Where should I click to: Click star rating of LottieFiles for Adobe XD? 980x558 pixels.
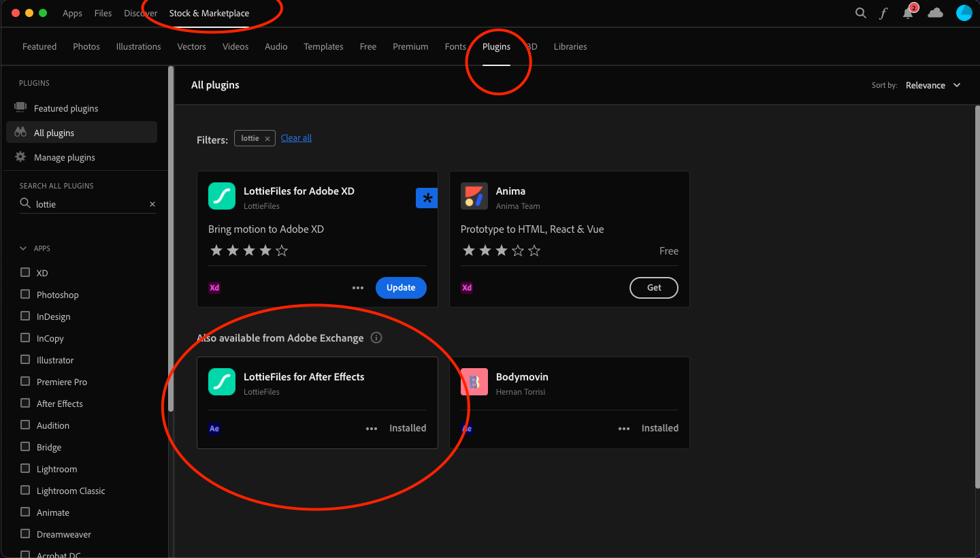coord(249,250)
